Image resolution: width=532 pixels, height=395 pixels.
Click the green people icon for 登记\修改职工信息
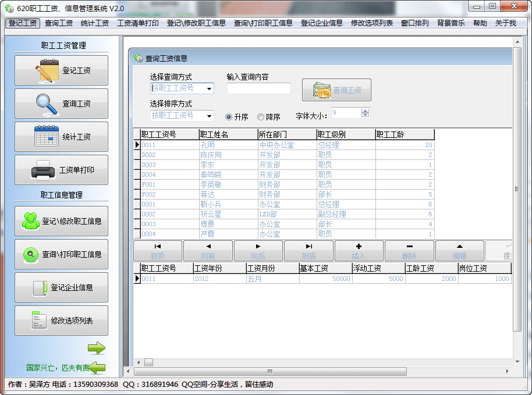click(x=30, y=220)
